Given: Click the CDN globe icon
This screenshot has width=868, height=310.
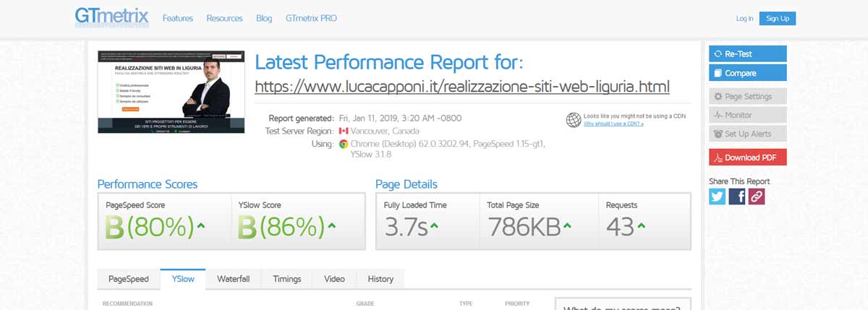Looking at the screenshot, I should point(574,120).
